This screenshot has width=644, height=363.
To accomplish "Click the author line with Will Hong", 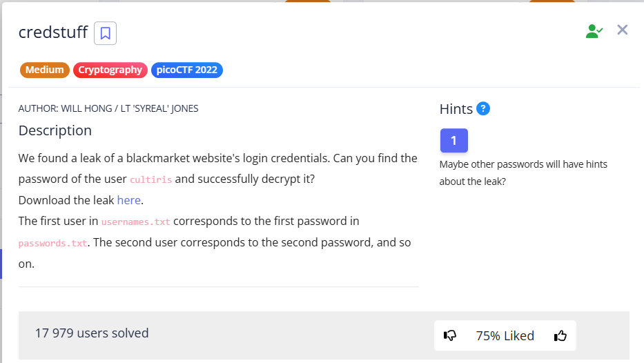I will [108, 108].
